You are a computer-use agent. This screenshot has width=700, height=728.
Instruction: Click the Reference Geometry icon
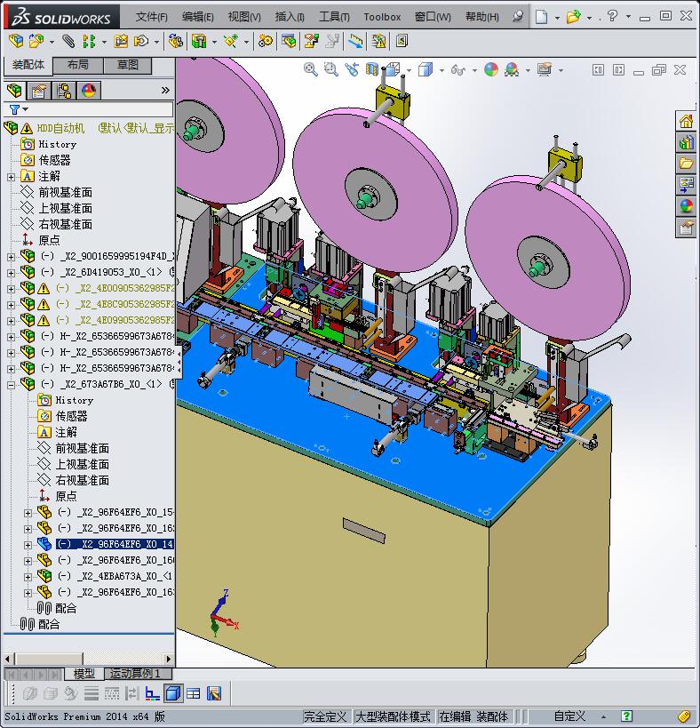tap(231, 41)
